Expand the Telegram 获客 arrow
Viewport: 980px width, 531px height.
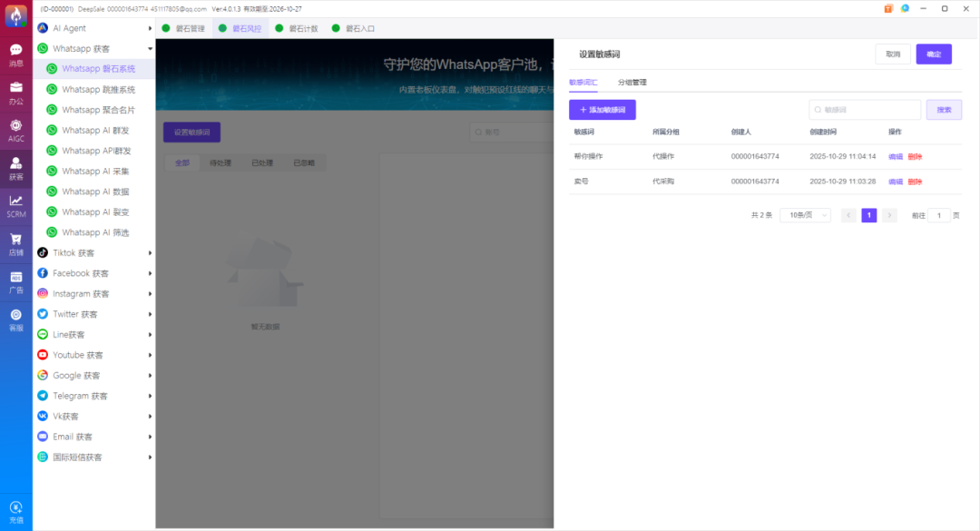150,396
